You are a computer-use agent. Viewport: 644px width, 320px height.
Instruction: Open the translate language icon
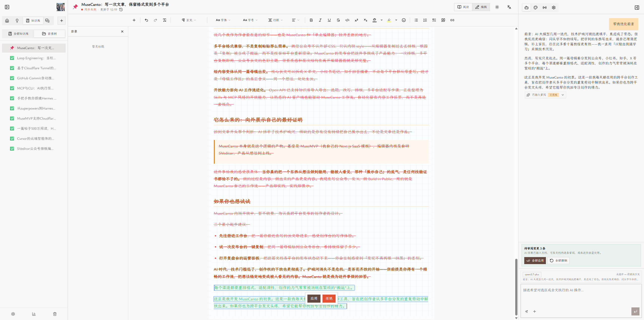(x=509, y=7)
